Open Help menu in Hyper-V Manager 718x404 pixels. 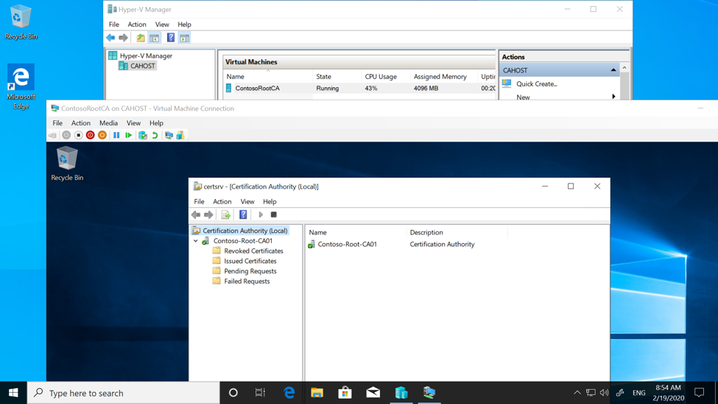(x=185, y=24)
